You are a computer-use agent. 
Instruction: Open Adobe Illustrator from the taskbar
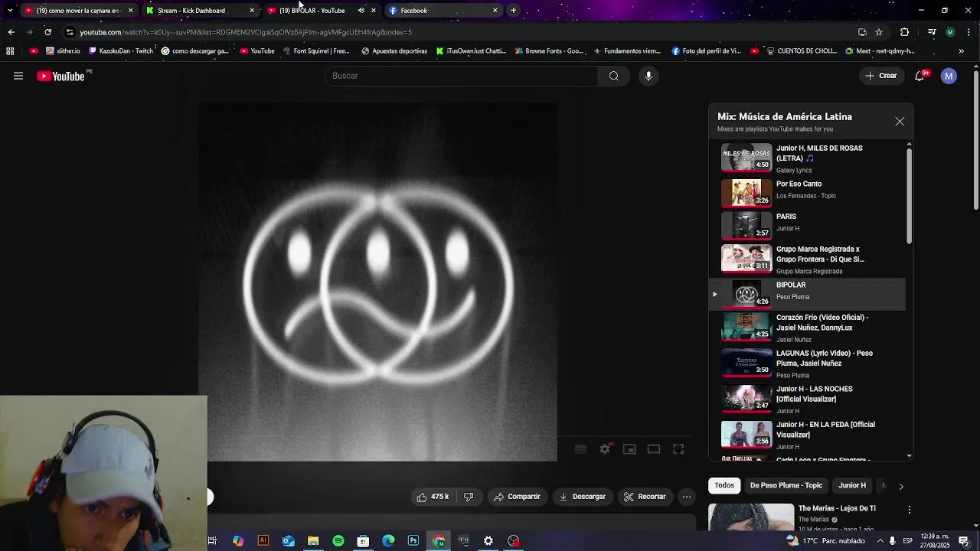pos(263,541)
